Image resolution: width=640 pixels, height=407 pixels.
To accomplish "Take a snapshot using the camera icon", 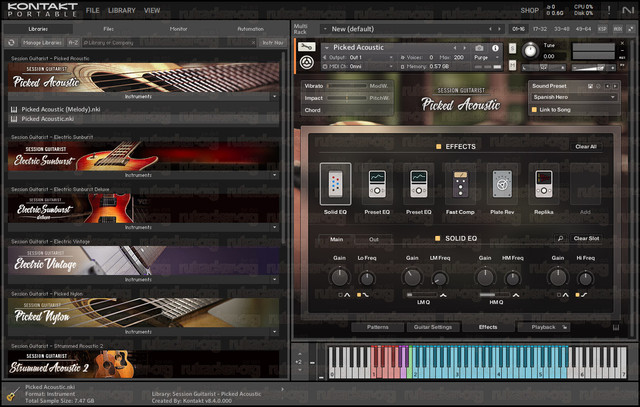I will pos(479,48).
